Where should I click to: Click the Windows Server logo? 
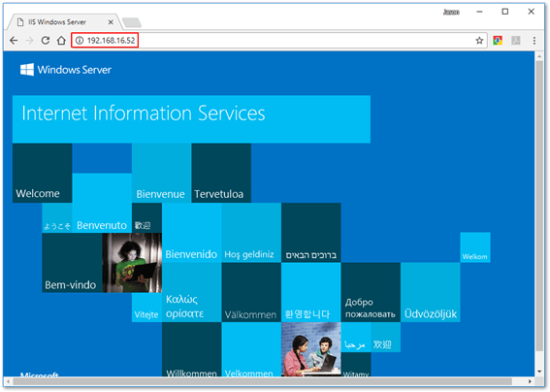coord(66,70)
